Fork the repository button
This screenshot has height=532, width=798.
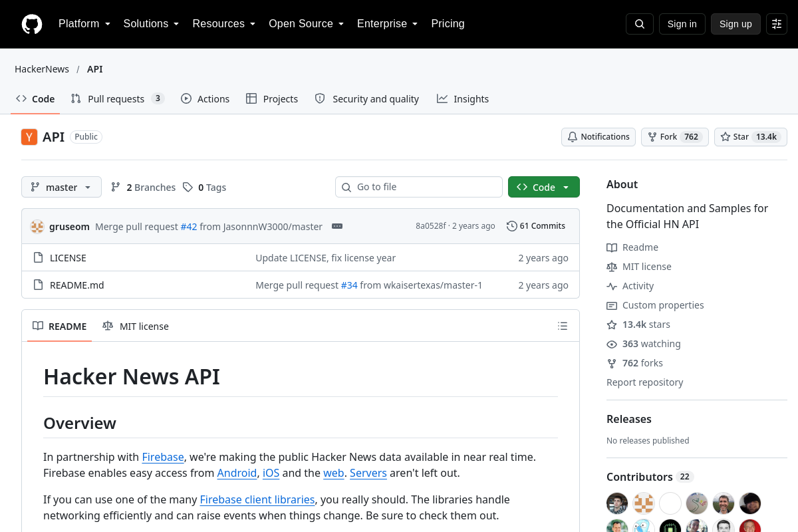tap(674, 137)
